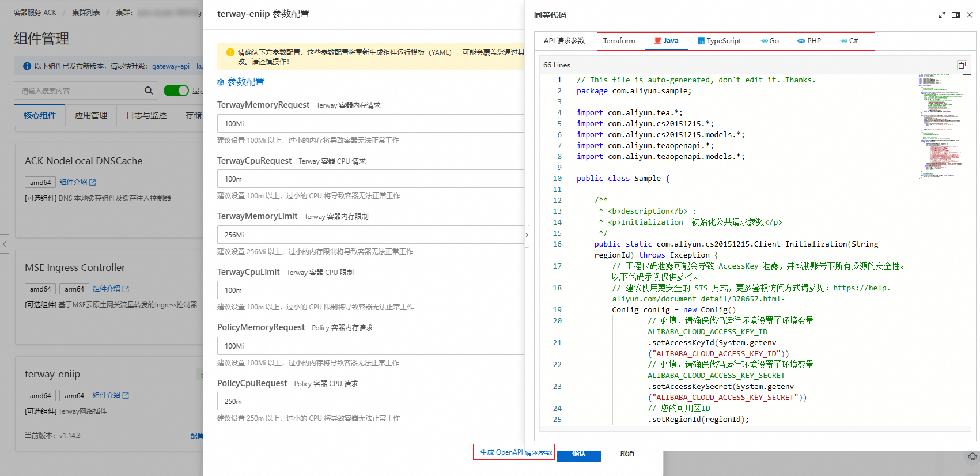
Task: Collapse the left sidebar arrow handle
Action: point(4,244)
